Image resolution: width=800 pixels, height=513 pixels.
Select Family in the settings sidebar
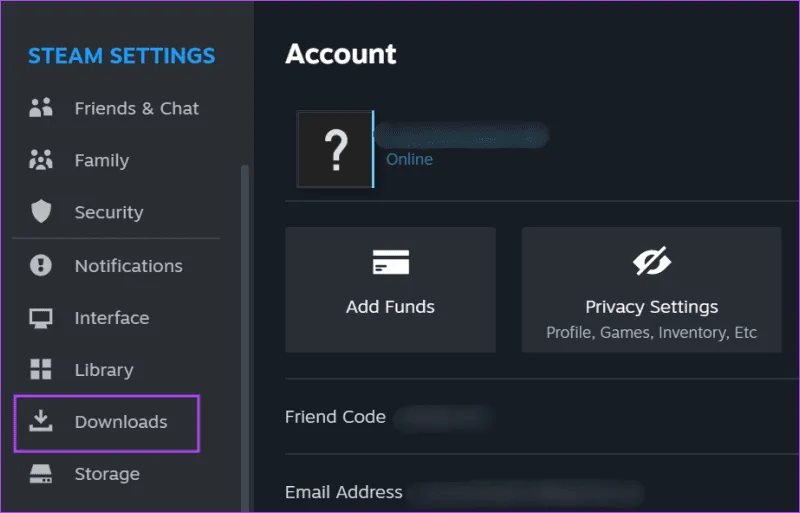[x=101, y=160]
